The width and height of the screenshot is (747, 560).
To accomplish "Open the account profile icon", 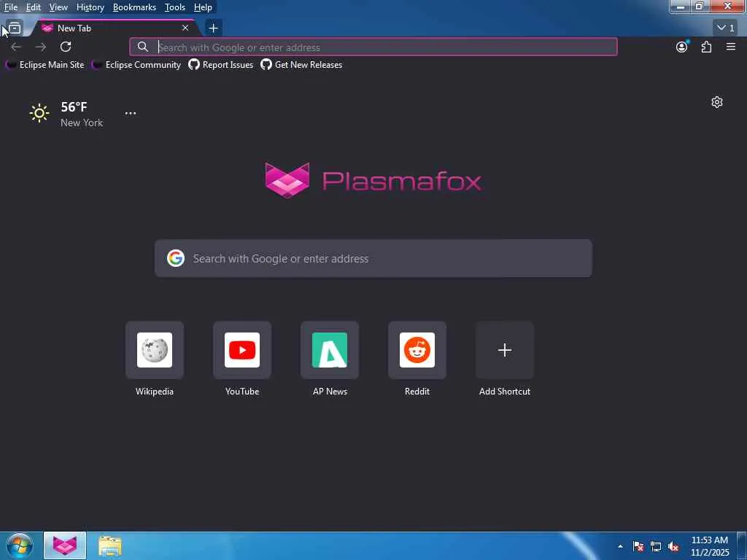I will [682, 47].
